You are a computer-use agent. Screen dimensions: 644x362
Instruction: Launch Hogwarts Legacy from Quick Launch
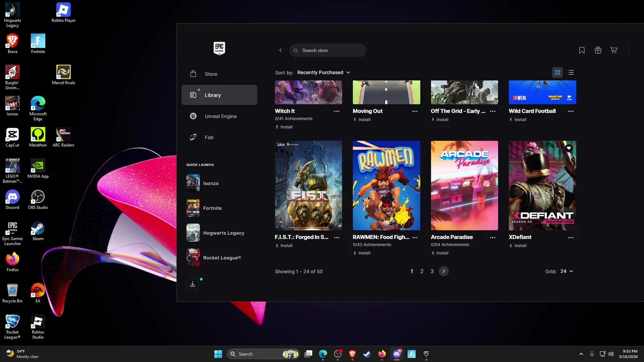click(x=219, y=233)
